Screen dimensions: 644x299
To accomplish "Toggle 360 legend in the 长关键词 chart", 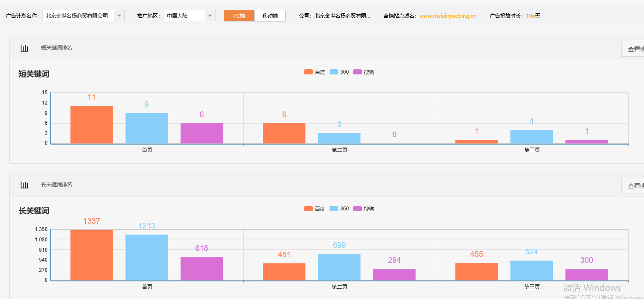I will click(x=339, y=209).
